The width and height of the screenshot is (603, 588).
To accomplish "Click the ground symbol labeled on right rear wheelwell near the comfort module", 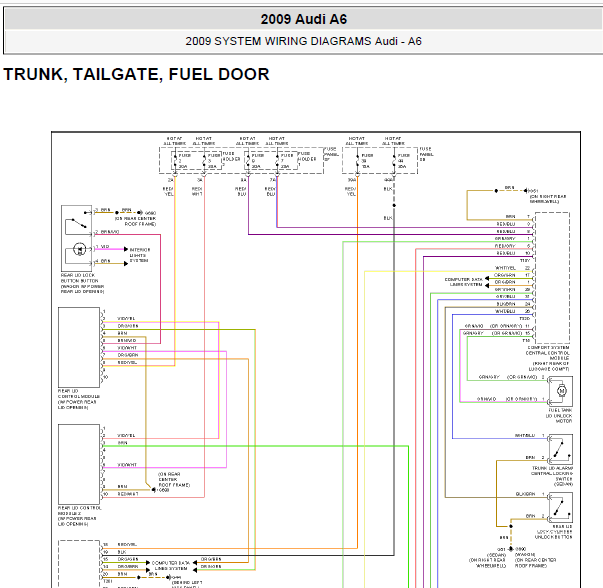I will [x=526, y=190].
